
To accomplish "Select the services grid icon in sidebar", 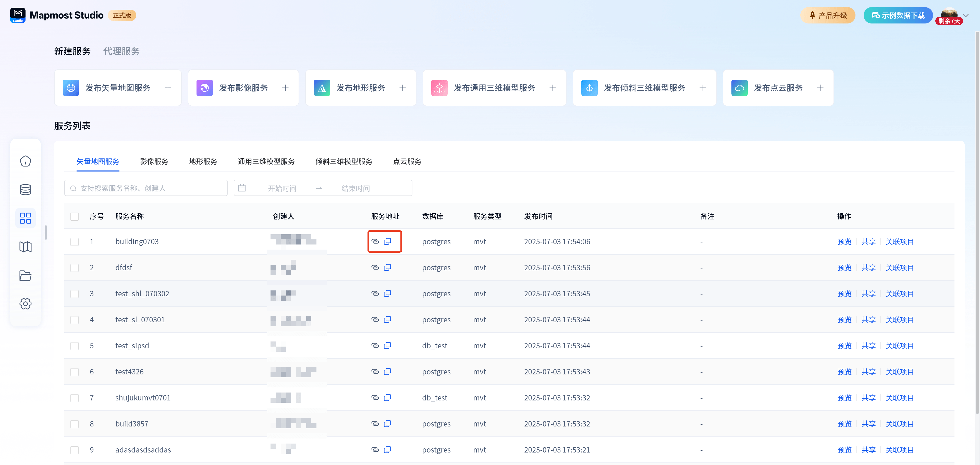I will coord(26,218).
